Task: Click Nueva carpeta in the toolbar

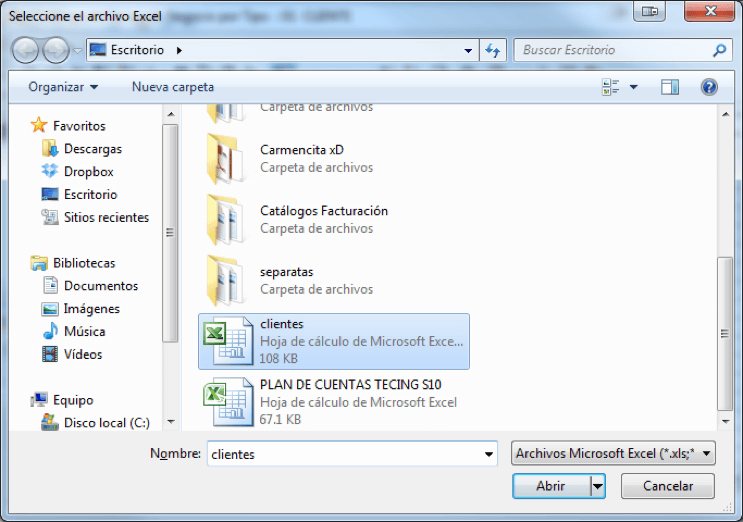Action: [172, 87]
